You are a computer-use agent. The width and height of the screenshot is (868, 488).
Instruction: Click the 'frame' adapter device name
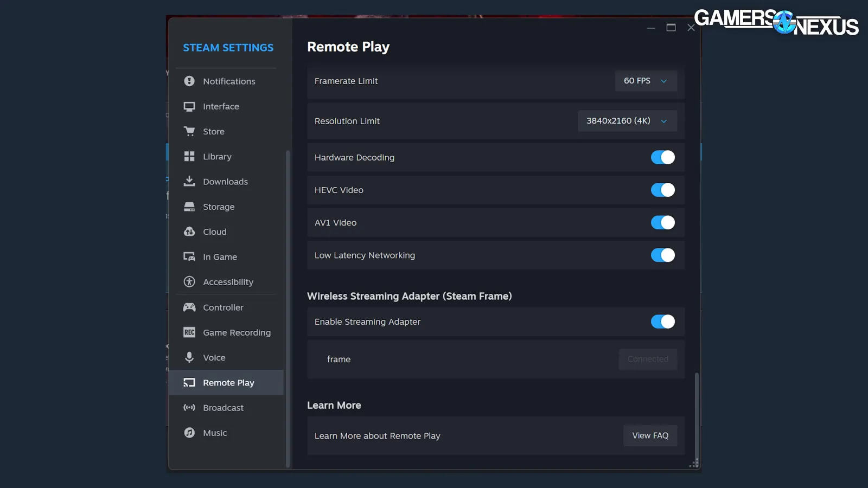click(x=339, y=359)
